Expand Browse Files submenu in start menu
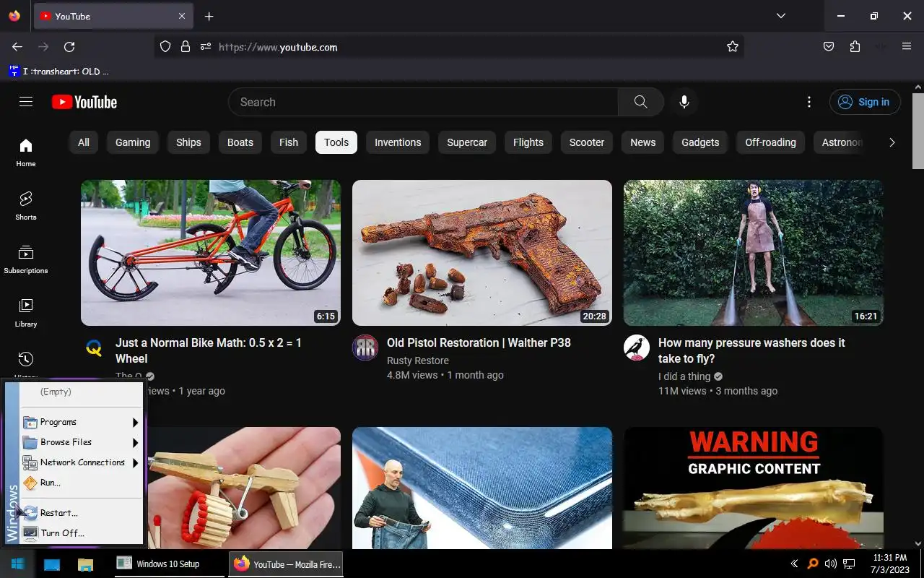Viewport: 924px width, 578px height. [80, 442]
